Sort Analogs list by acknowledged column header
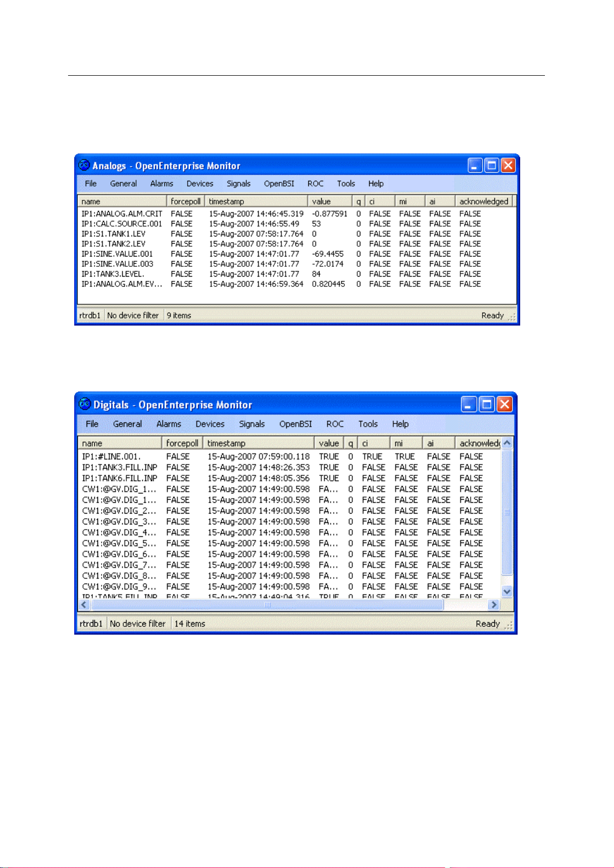Image resolution: width=614 pixels, height=868 pixels. coord(484,201)
